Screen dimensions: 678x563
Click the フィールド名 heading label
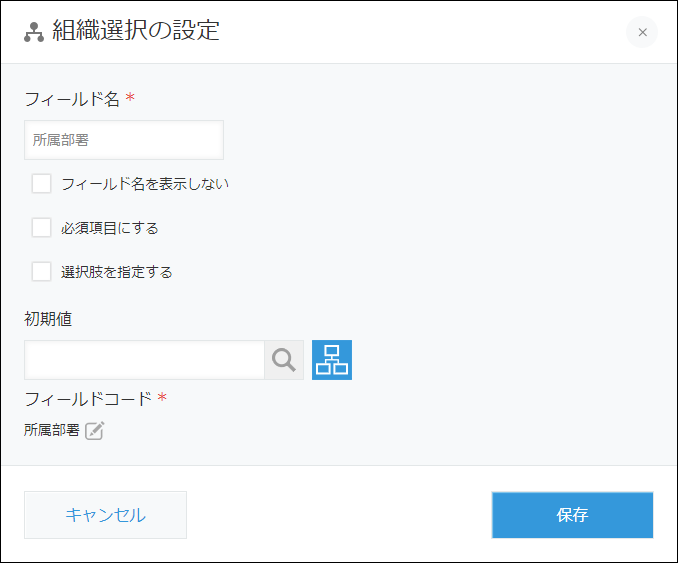72,99
